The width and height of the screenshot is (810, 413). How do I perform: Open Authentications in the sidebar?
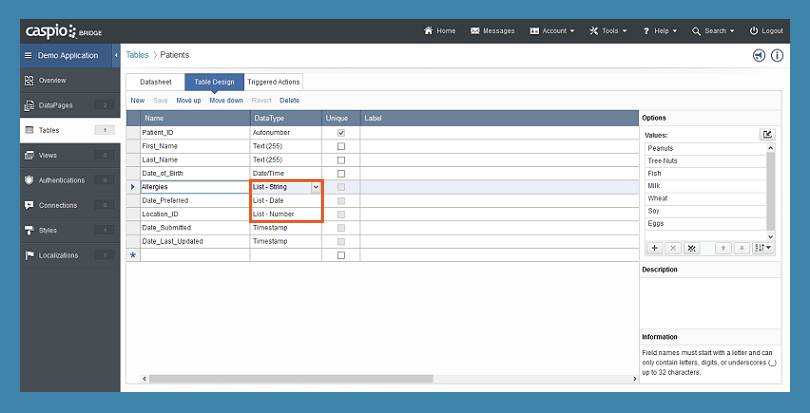70,180
